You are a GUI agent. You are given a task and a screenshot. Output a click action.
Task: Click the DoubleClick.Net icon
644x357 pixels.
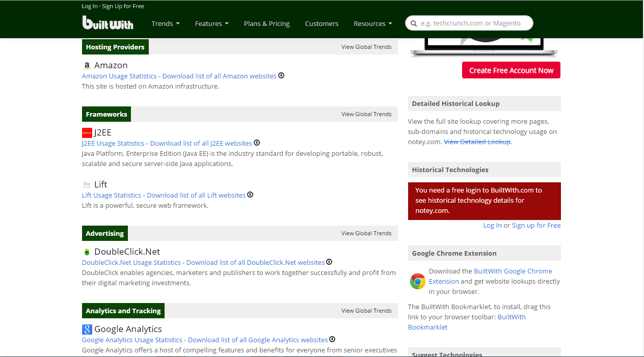87,252
